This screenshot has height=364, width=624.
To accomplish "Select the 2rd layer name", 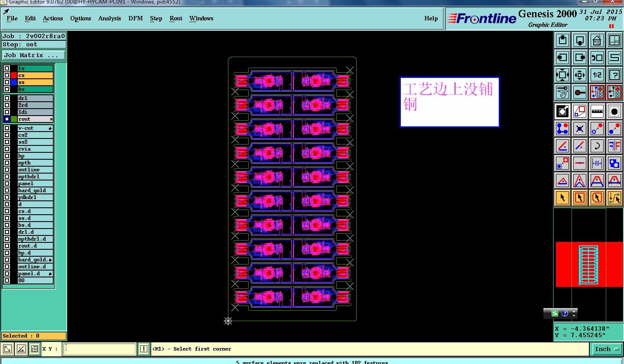I will [x=36, y=105].
